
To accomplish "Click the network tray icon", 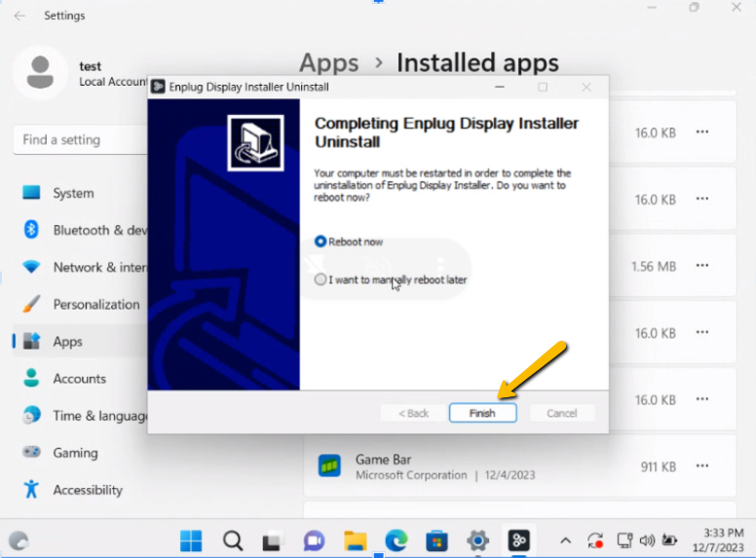I will (x=624, y=540).
